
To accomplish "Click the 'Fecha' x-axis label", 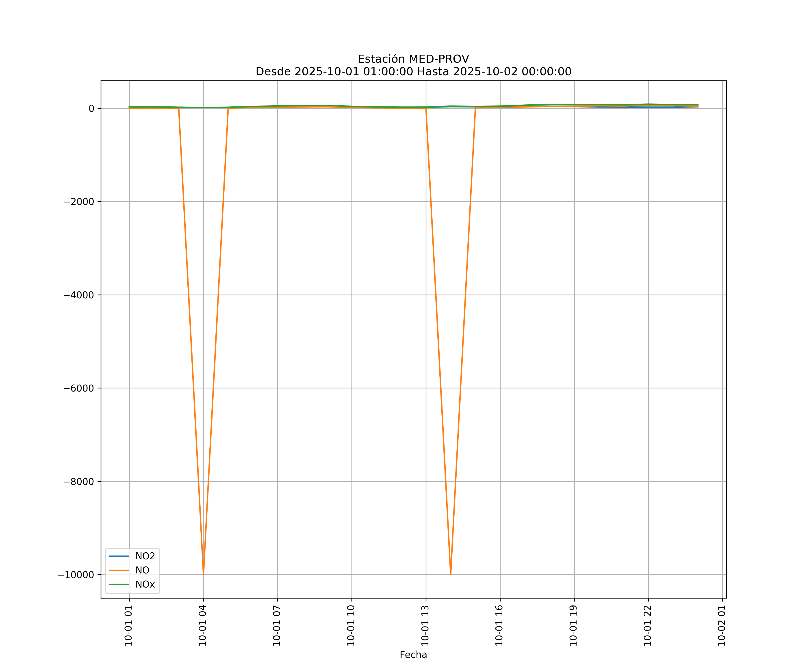I will click(413, 655).
